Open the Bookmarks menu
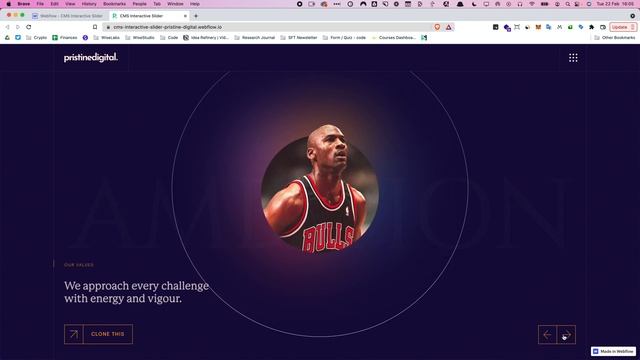The width and height of the screenshot is (640, 360). click(x=115, y=4)
